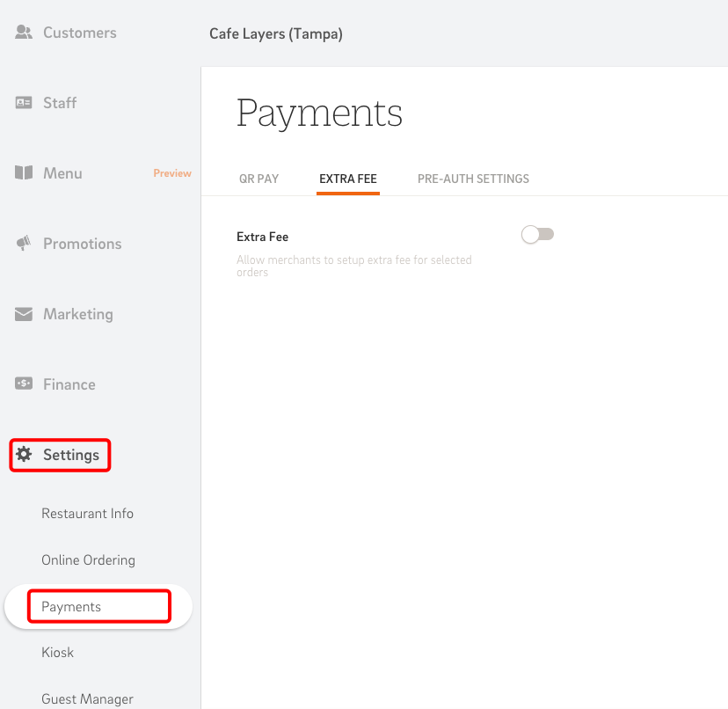Open Online Ordering settings
The height and width of the screenshot is (709, 728).
click(x=88, y=560)
